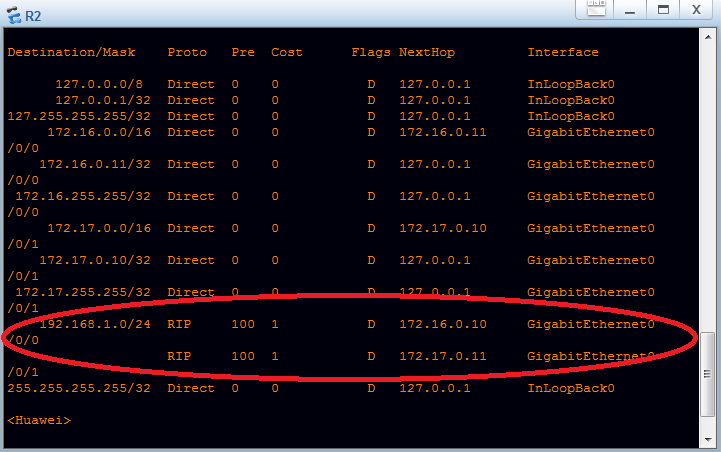Screen dimensions: 721x452
Task: Click InLoopBack0 in the 255.255.255.255/32 row
Action: [571, 388]
